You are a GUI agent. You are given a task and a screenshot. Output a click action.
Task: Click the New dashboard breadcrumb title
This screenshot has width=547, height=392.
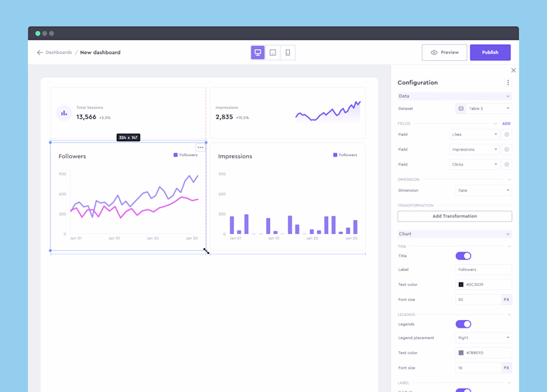coord(100,53)
